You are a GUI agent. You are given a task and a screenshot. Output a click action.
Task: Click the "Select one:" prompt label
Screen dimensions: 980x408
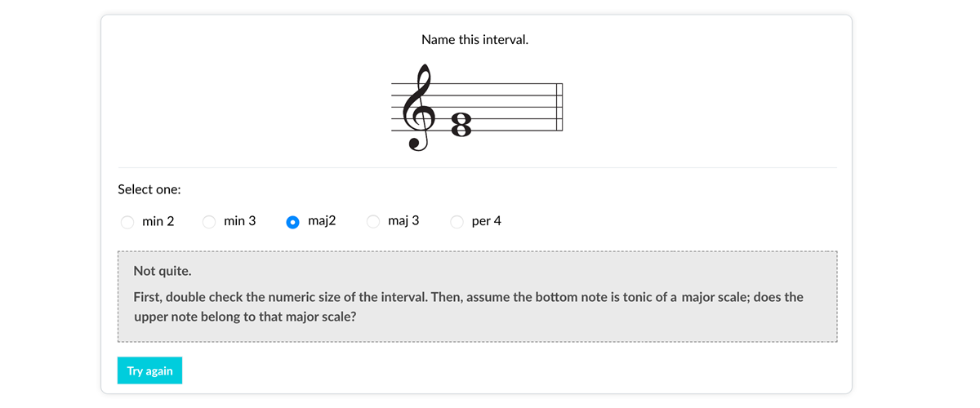point(149,189)
